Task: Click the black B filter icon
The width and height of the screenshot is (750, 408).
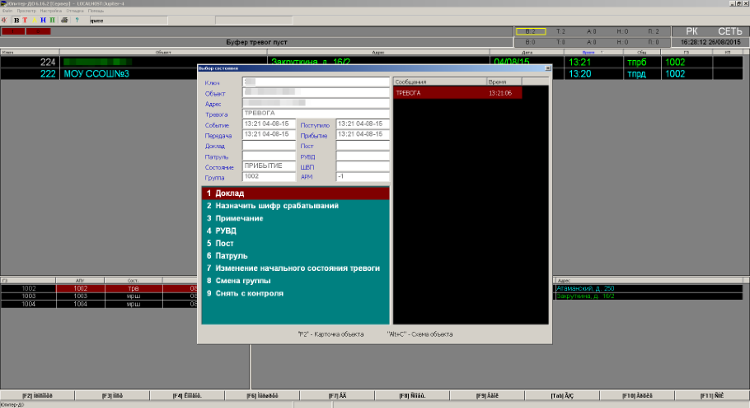Action: point(16,20)
